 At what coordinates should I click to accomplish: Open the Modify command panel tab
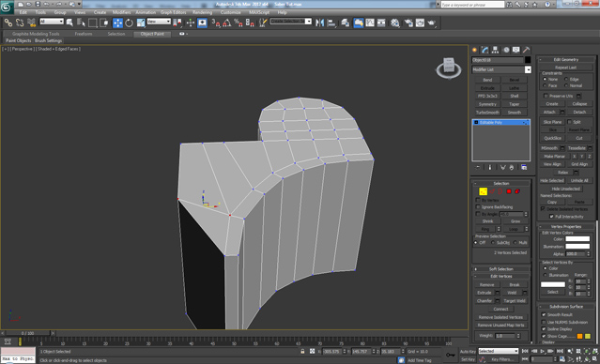tap(485, 50)
